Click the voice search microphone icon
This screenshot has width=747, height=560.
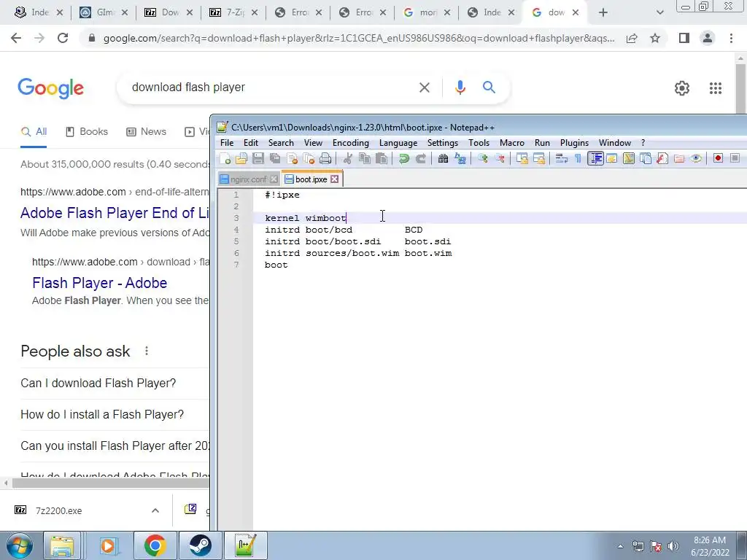point(460,87)
